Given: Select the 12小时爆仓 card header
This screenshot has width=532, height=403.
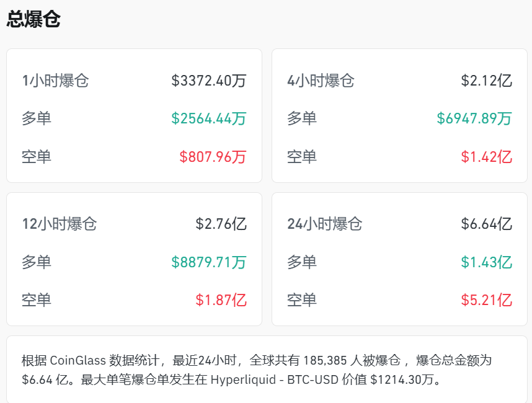Looking at the screenshot, I should 61,224.
